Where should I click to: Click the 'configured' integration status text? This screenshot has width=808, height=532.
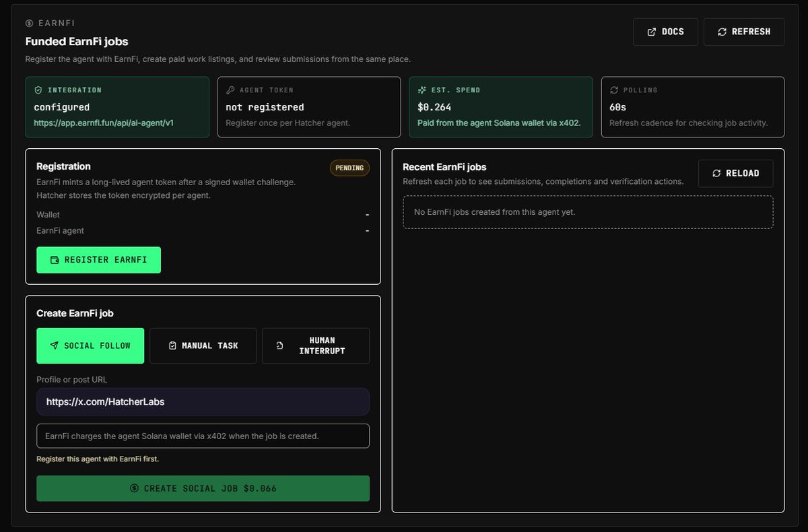tap(61, 107)
